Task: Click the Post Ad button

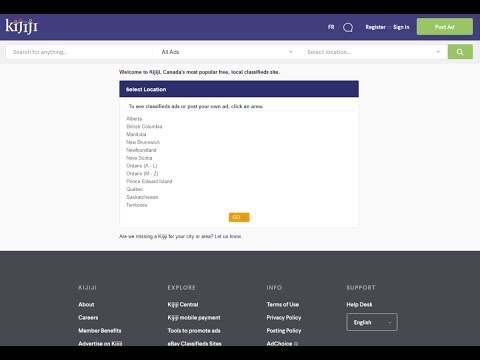Action: [444, 27]
